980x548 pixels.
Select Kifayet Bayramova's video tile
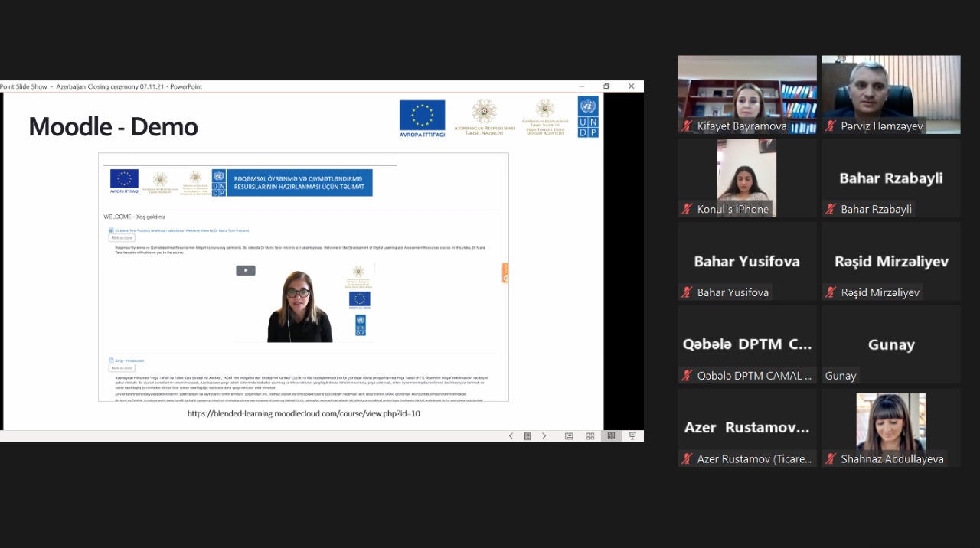[x=747, y=94]
